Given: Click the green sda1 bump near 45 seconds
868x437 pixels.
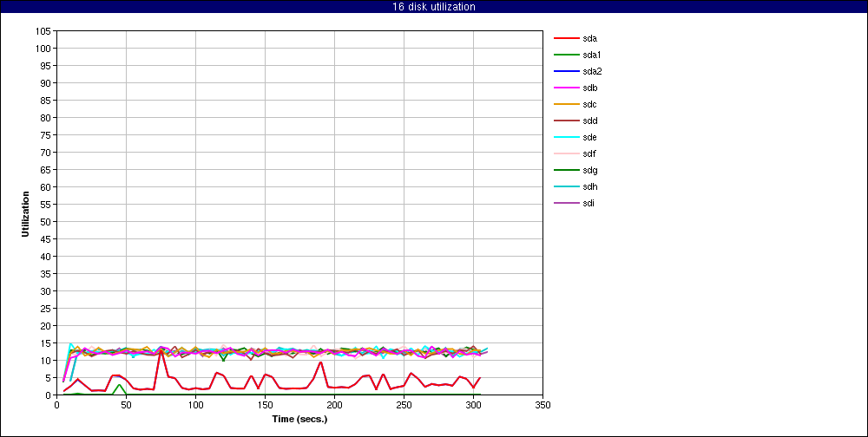Looking at the screenshot, I should (119, 385).
